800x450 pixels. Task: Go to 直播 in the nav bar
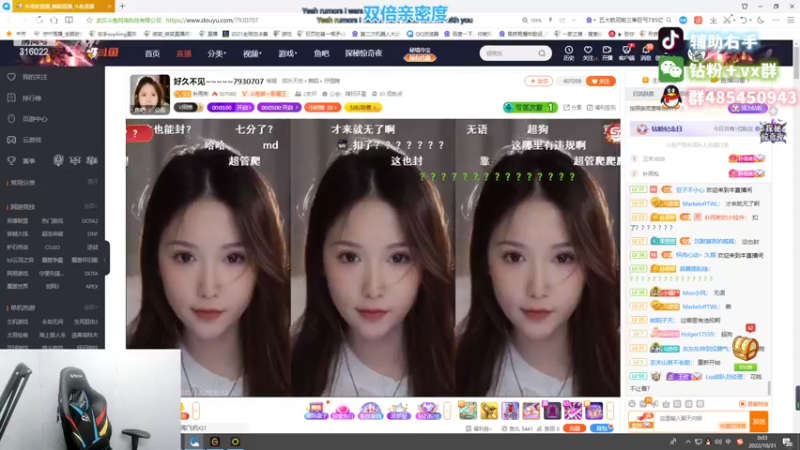click(184, 53)
